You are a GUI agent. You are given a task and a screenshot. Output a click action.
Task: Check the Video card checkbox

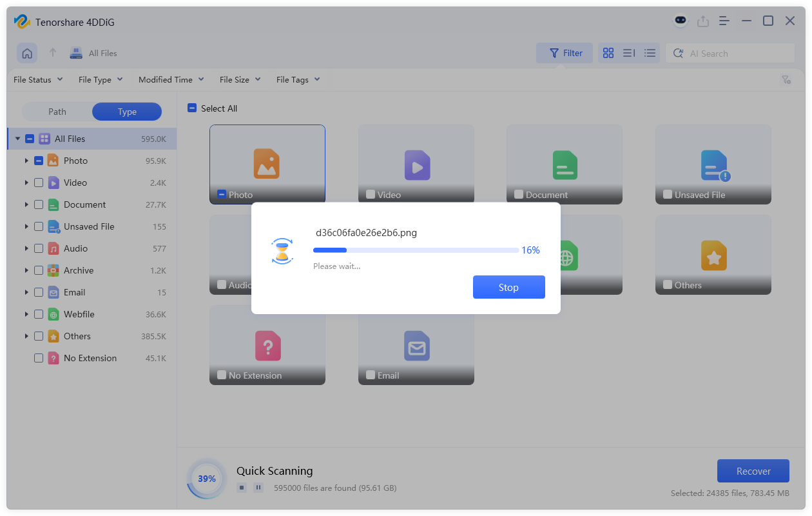[x=371, y=194]
